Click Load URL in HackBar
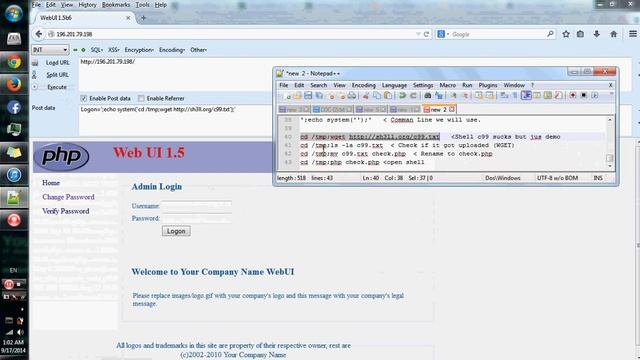Viewport: 640px width, 360px height. click(57, 62)
